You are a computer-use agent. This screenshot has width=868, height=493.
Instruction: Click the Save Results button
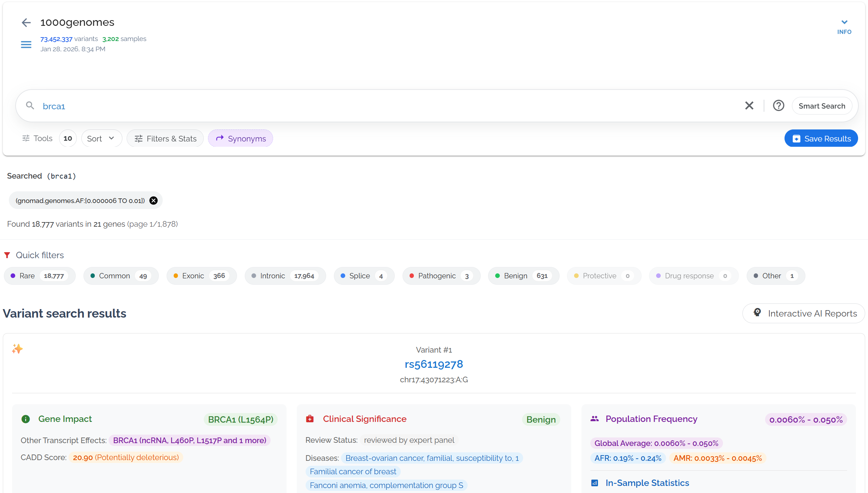click(821, 139)
